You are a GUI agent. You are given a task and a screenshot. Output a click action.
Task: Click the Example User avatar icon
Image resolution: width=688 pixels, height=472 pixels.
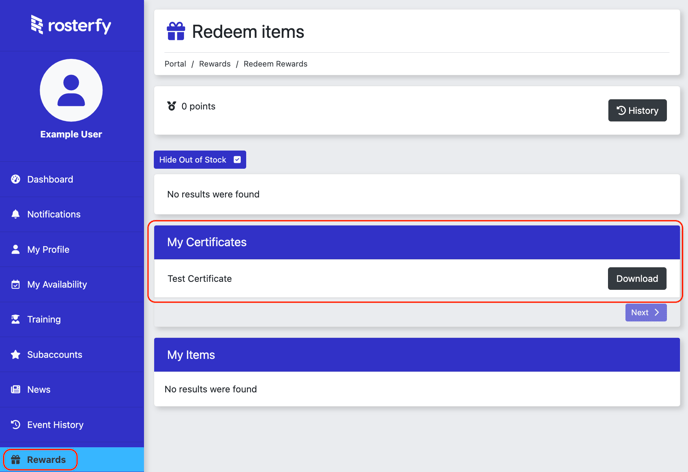[71, 90]
